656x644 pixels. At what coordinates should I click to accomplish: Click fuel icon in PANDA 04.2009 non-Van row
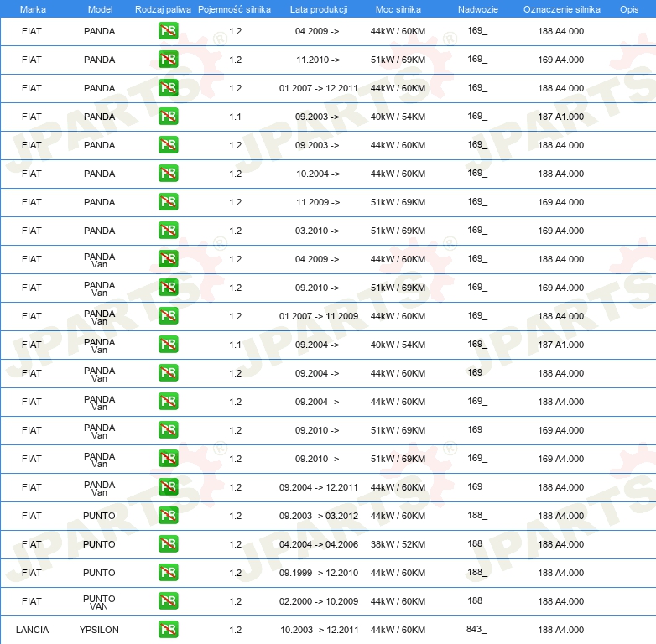pos(168,31)
